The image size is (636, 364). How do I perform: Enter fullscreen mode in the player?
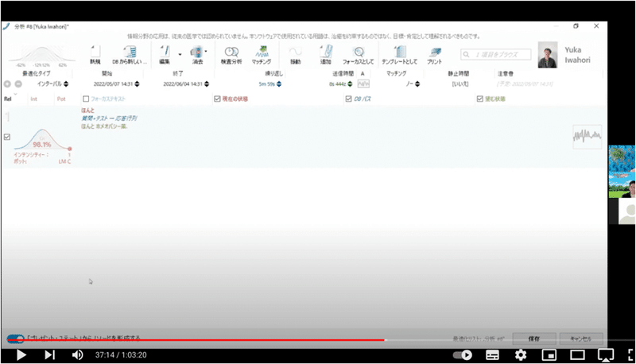click(x=631, y=355)
